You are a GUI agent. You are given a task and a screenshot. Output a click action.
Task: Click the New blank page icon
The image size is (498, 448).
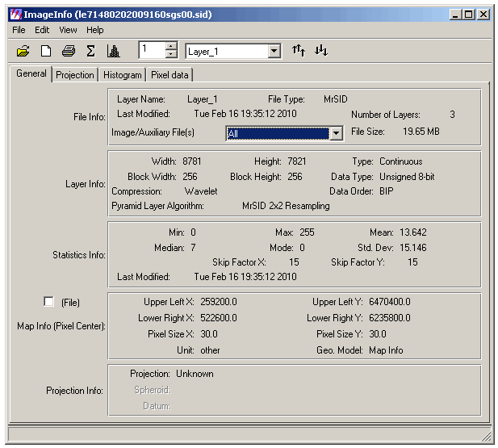[x=46, y=51]
